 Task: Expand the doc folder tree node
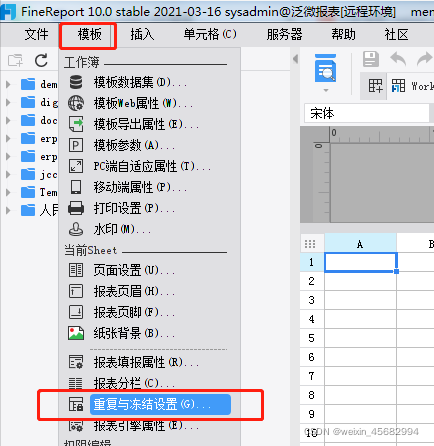(x=8, y=120)
